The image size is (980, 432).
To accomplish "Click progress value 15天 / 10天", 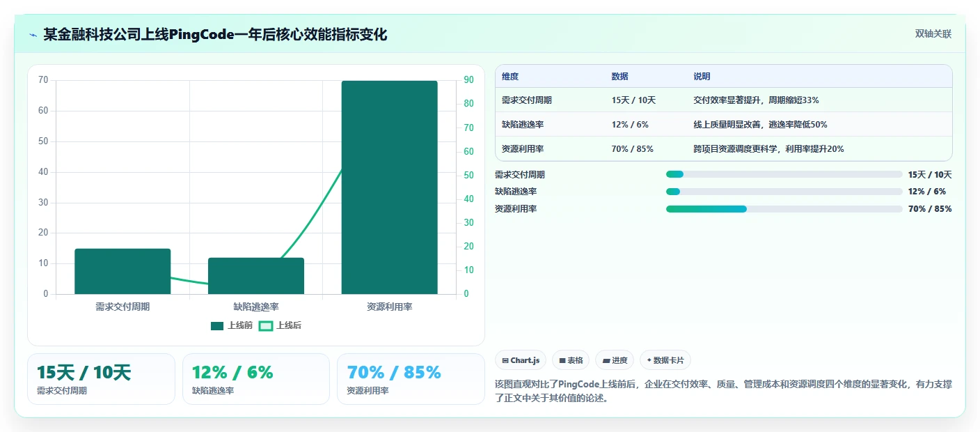I will pos(930,175).
